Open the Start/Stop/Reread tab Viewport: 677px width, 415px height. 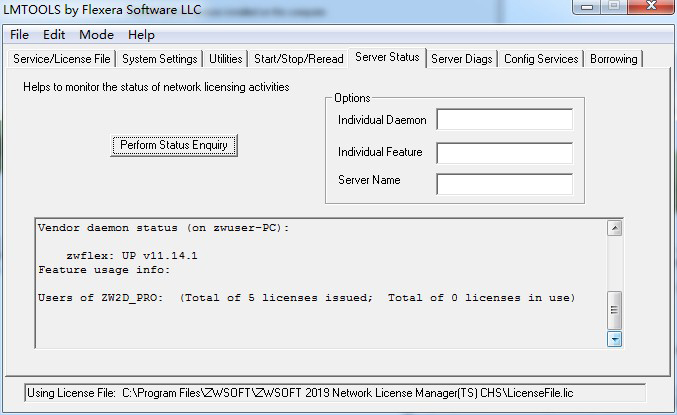(299, 59)
